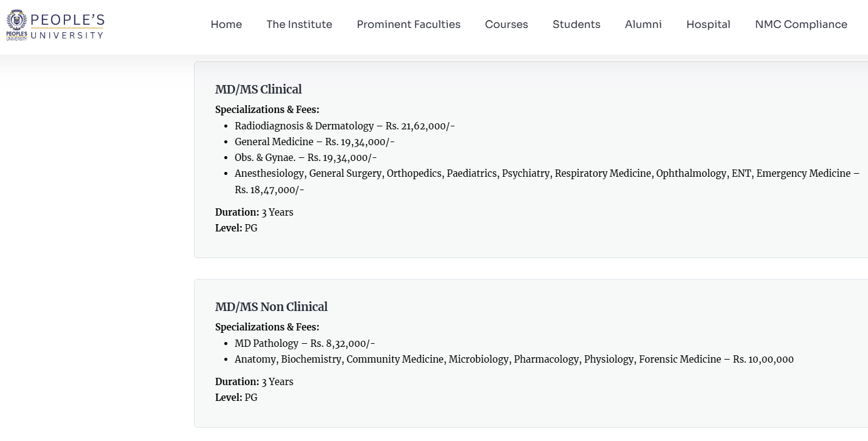This screenshot has height=441, width=868.
Task: Click the Rs. 18,47,000/- fee text
Action: 269,190
